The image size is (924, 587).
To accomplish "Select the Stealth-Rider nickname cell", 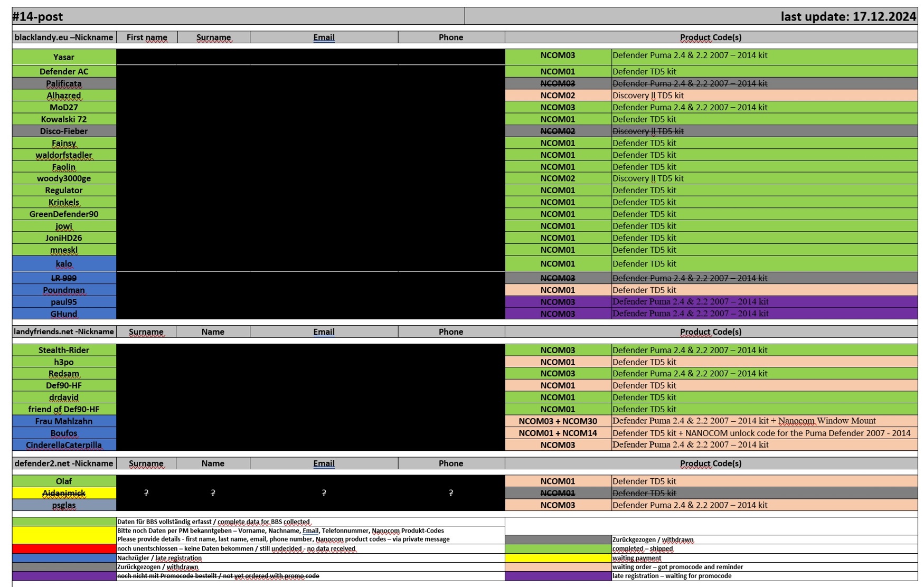I will coord(64,350).
